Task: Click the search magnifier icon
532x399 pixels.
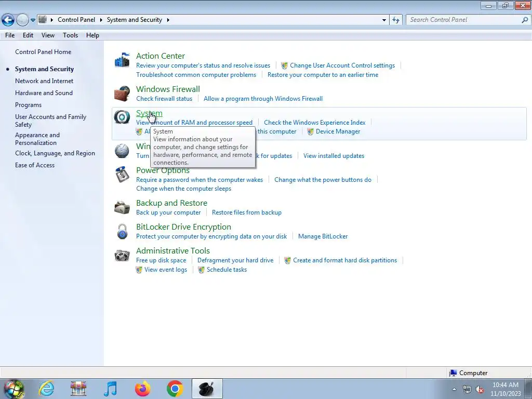Action: 525,20
